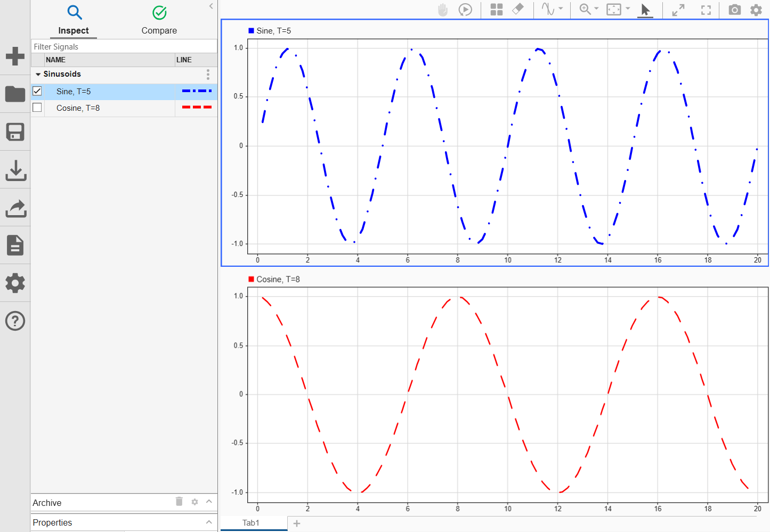Click the Archive settings gear icon
This screenshot has width=770, height=532.
tap(194, 502)
